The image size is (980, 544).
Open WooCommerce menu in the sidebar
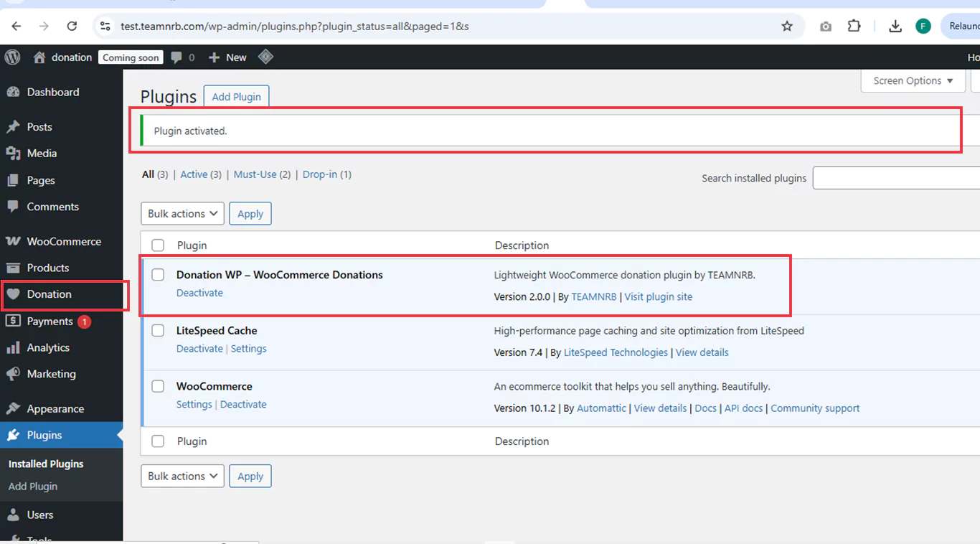point(63,242)
